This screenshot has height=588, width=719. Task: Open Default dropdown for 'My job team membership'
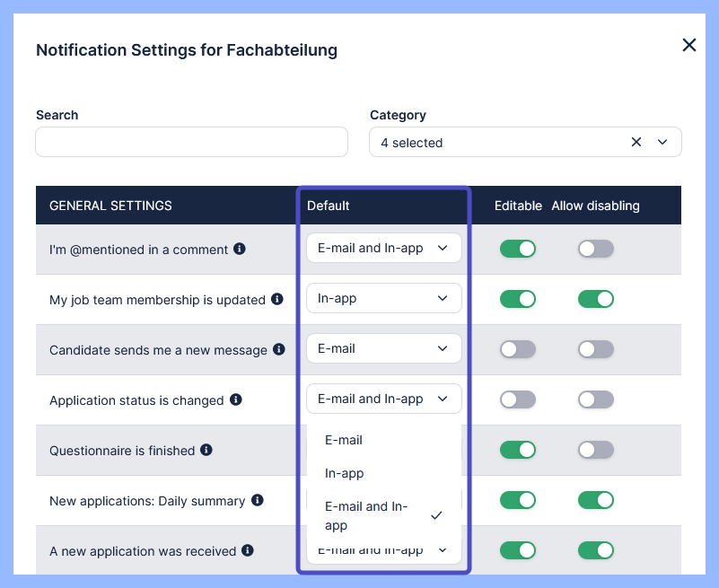[383, 299]
